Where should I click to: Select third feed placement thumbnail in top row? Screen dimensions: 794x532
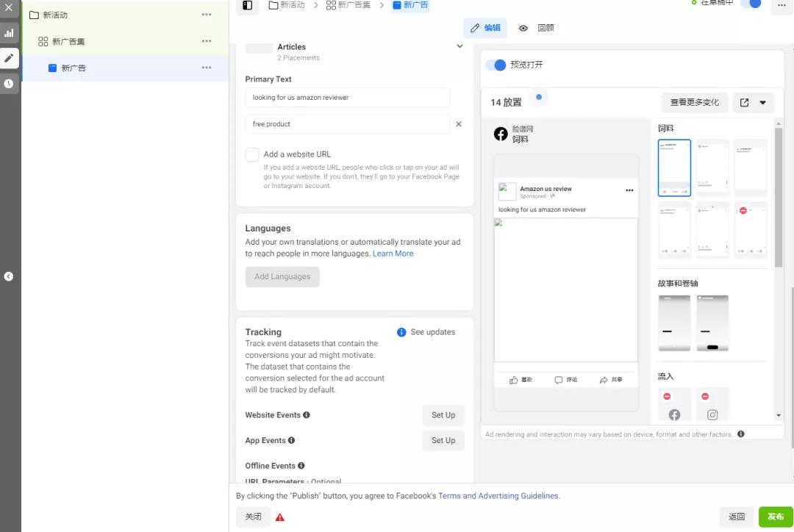[751, 168]
